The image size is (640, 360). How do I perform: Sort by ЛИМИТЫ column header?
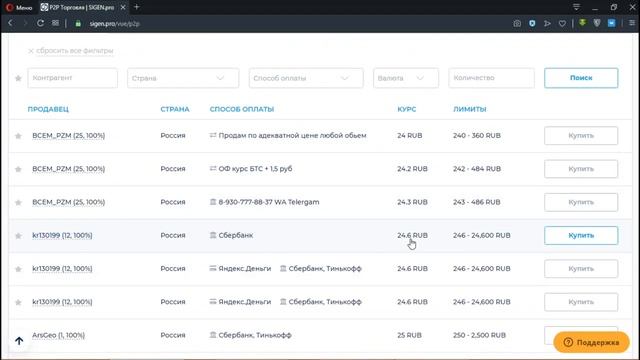point(469,109)
